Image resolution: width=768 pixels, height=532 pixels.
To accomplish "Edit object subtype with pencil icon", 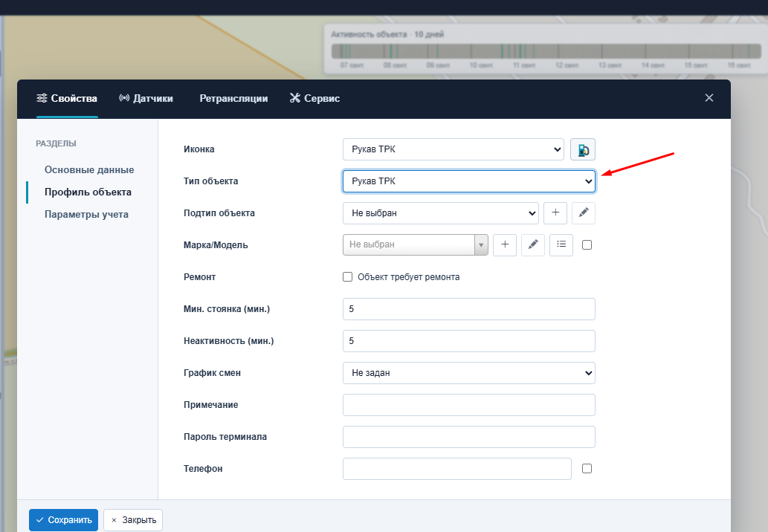I will [x=584, y=213].
